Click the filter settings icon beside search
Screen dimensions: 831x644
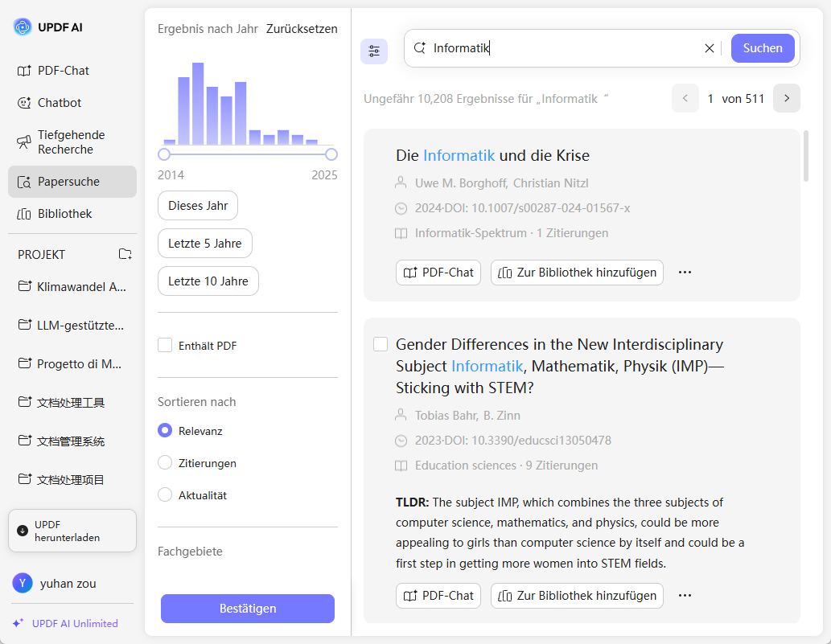(374, 51)
